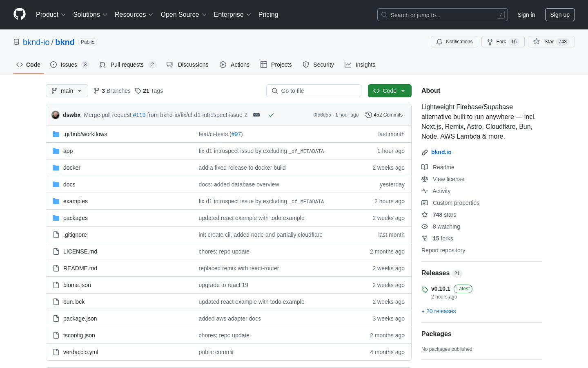Image resolution: width=588 pixels, height=368 pixels.
Task: Click the examples folder icon
Action: point(56,201)
